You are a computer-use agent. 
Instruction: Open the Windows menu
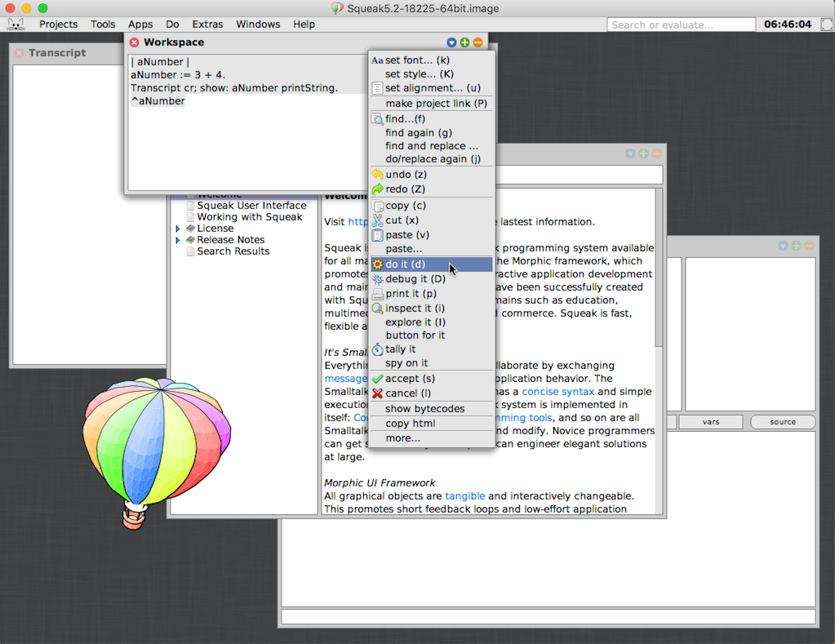258,24
